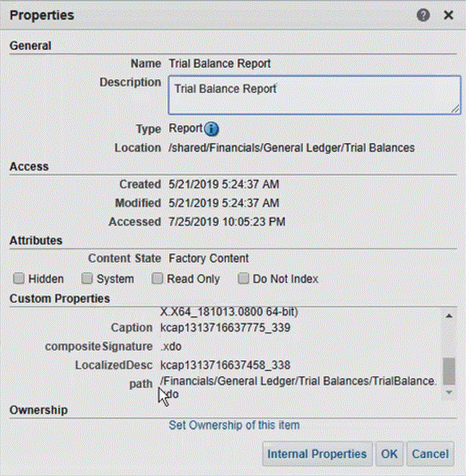Toggle the System checkbox
The height and width of the screenshot is (476, 466).
coord(87,279)
